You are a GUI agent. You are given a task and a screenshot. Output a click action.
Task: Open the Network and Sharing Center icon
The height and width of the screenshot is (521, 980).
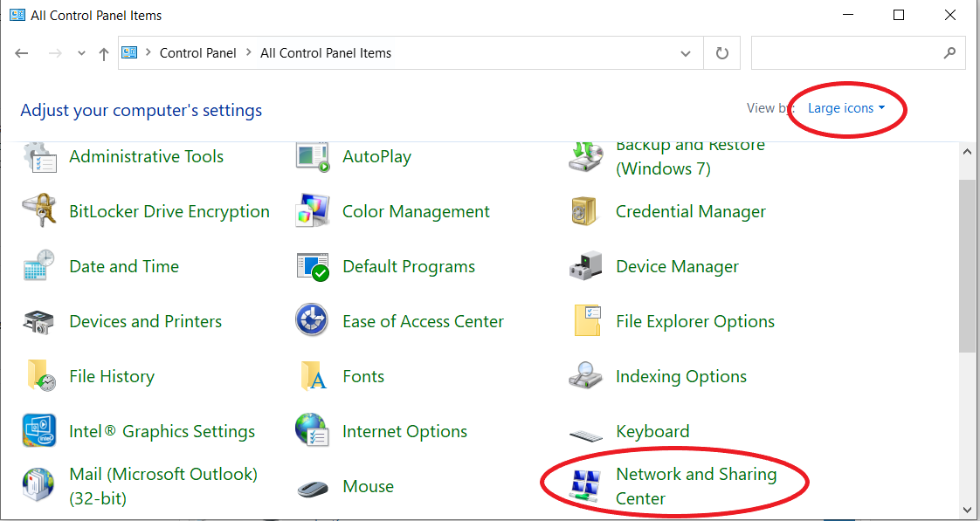click(x=585, y=486)
